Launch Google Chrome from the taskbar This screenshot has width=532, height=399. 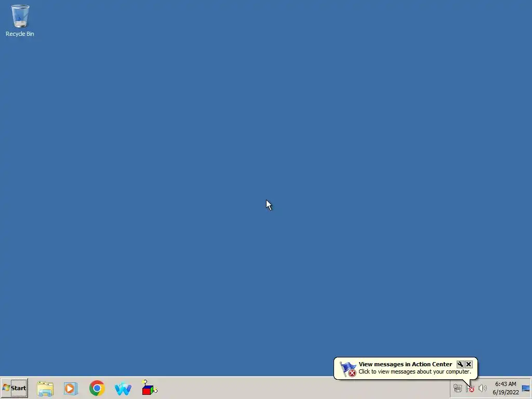pyautogui.click(x=97, y=388)
